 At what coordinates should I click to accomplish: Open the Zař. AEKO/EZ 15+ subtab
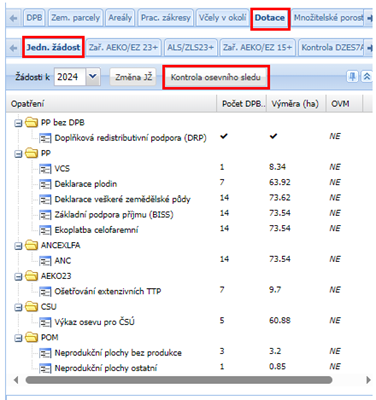coord(257,47)
